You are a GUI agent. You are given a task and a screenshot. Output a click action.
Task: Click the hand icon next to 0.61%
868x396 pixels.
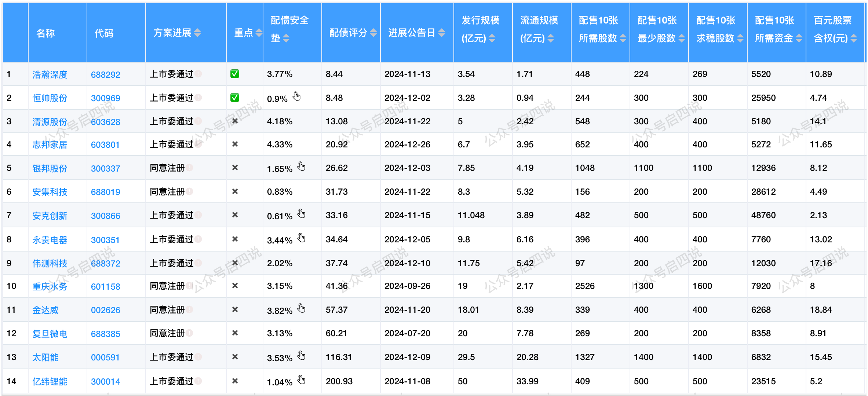(x=301, y=214)
